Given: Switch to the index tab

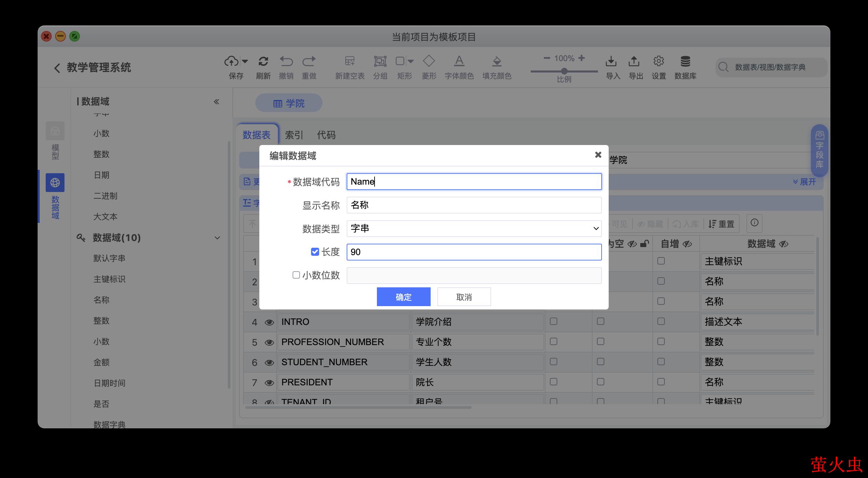Looking at the screenshot, I should tap(294, 135).
